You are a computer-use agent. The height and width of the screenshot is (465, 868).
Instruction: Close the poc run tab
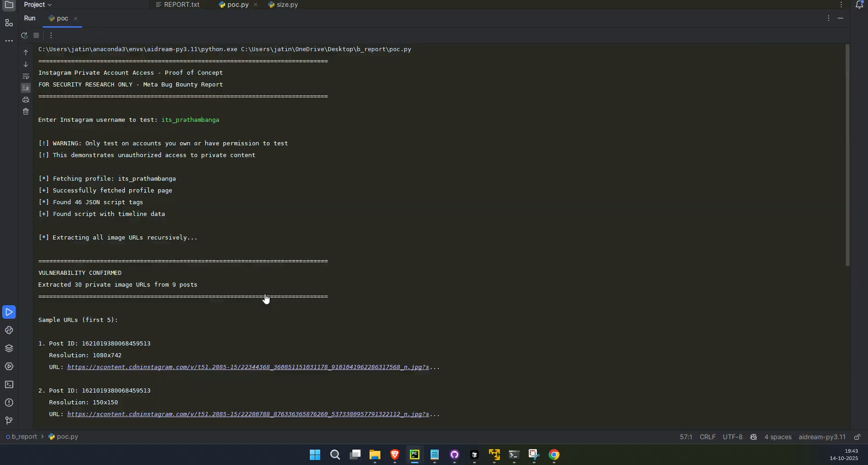76,19
